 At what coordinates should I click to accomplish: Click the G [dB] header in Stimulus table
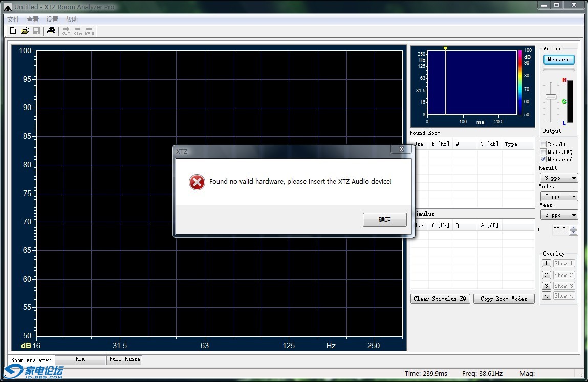489,225
